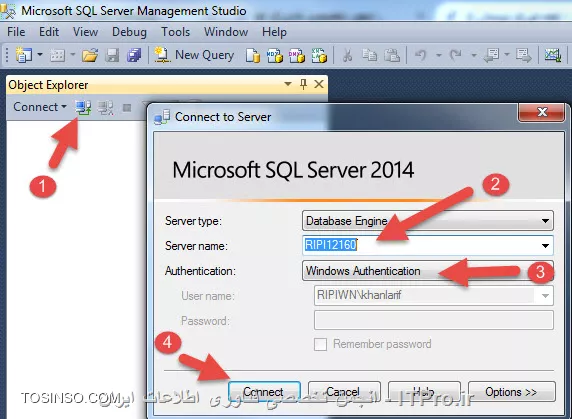
Task: Click the New Project toolbar icon
Action: click(x=24, y=55)
